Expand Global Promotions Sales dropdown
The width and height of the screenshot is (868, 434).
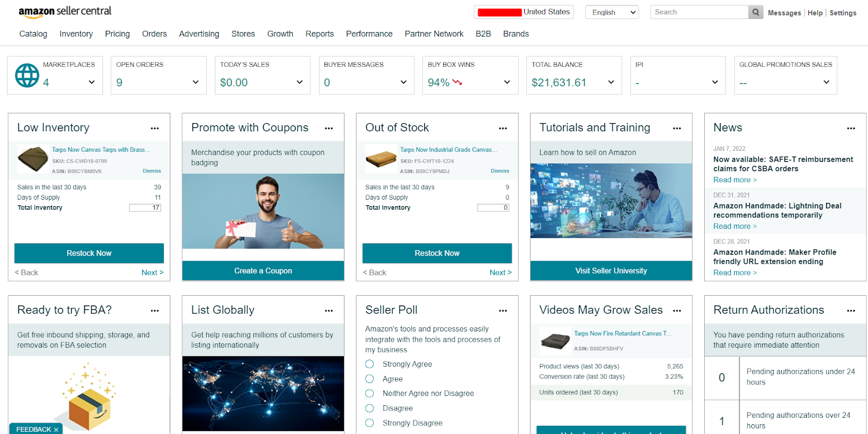click(826, 82)
